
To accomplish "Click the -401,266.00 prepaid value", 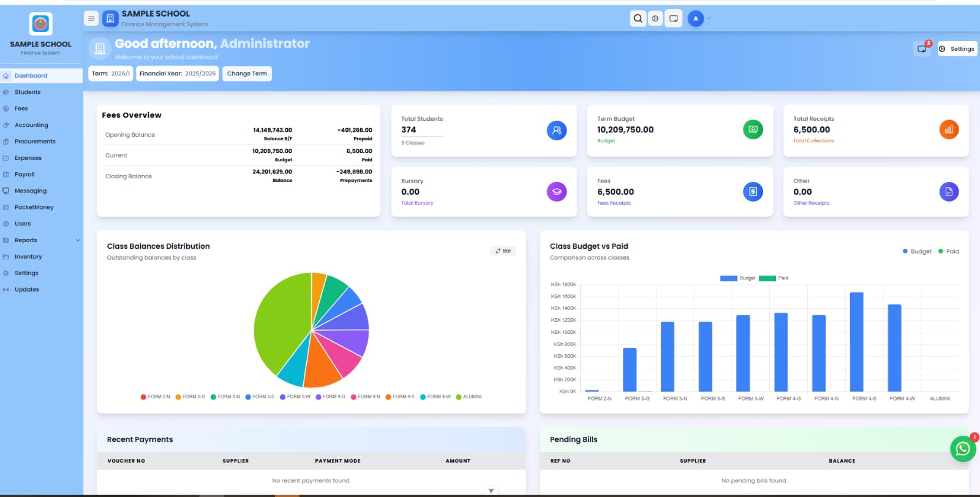I will (x=355, y=130).
